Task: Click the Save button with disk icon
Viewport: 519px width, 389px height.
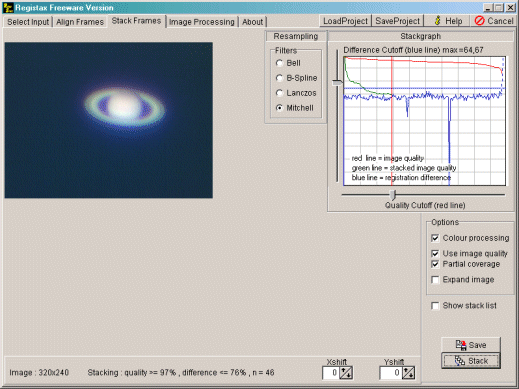Action: coord(471,345)
